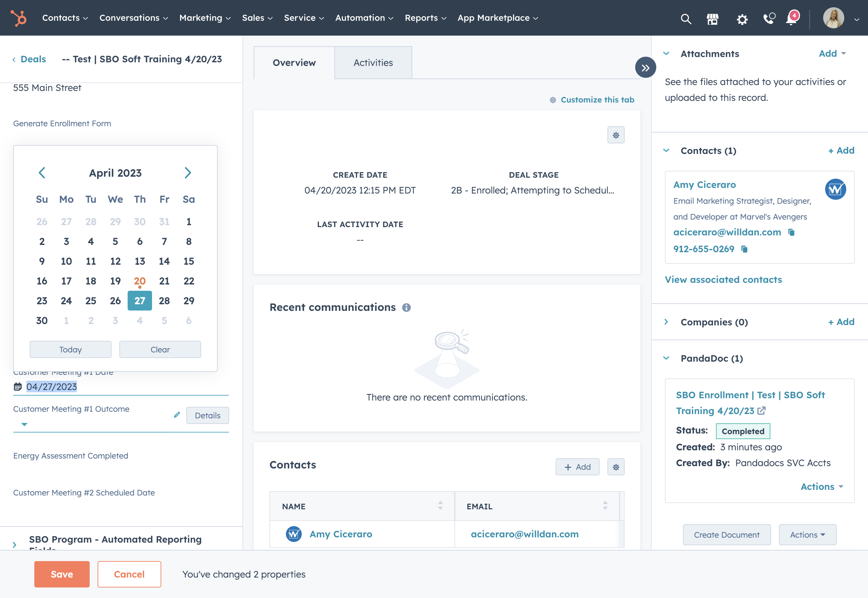Click the Cancel button

coord(129,574)
